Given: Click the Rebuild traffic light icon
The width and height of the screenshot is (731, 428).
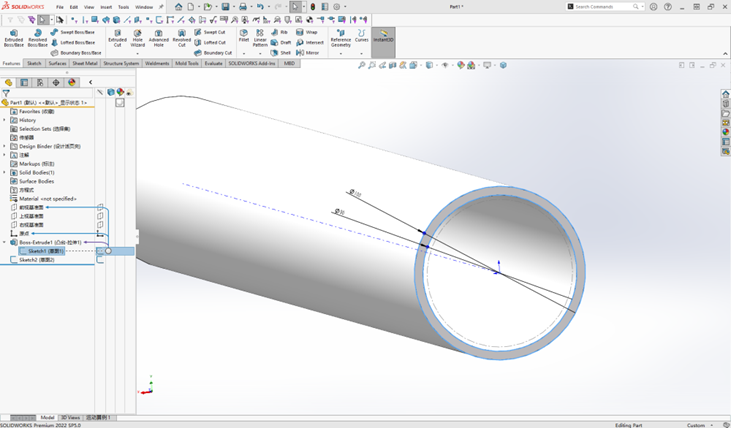Looking at the screenshot, I should pyautogui.click(x=313, y=7).
